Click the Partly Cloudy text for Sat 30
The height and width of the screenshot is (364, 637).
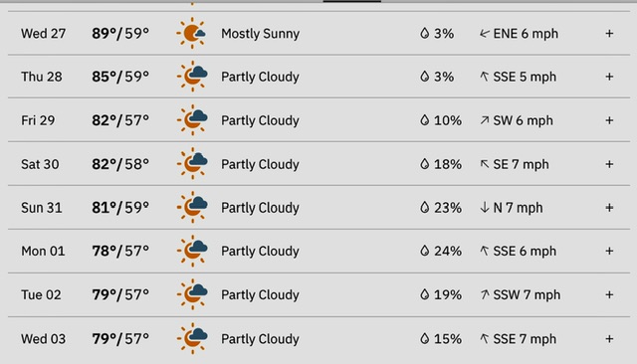[x=260, y=164]
